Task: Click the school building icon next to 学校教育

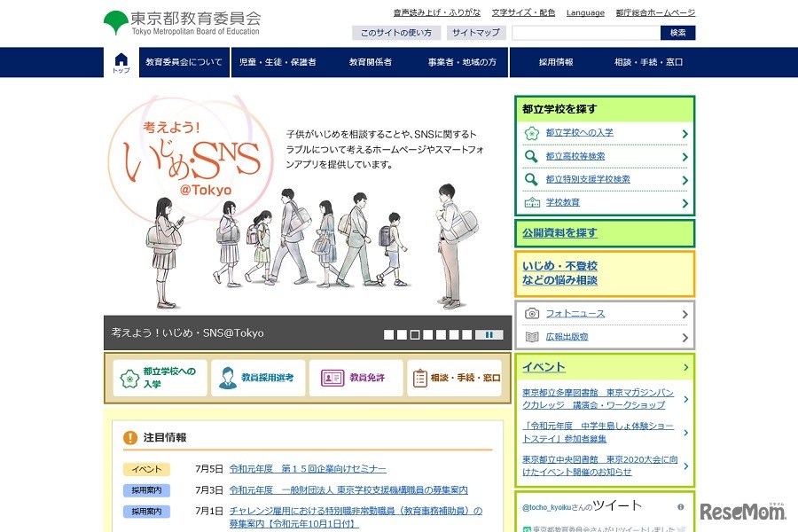Action: (x=532, y=201)
